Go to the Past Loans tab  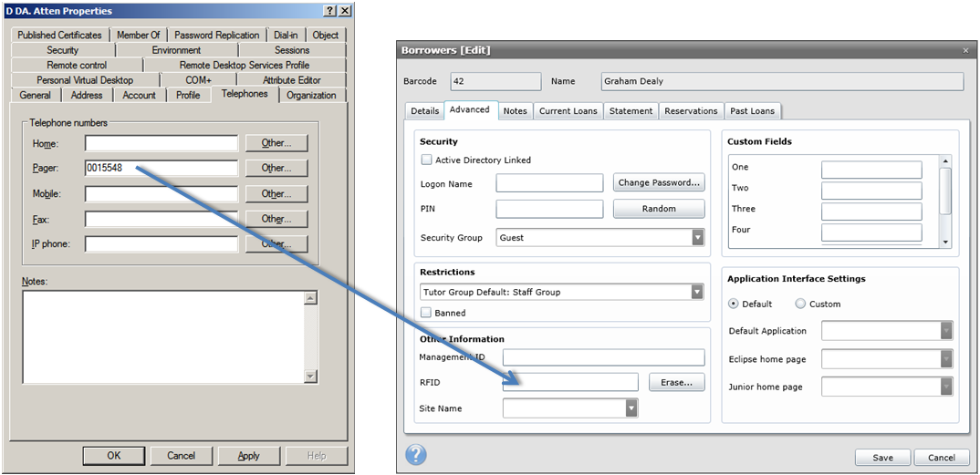tap(752, 111)
